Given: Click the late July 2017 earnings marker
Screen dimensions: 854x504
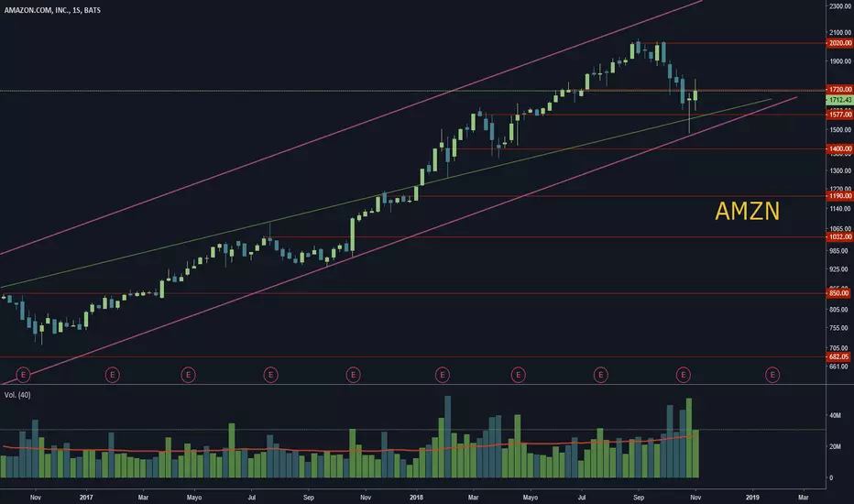Looking at the screenshot, I should coord(271,374).
